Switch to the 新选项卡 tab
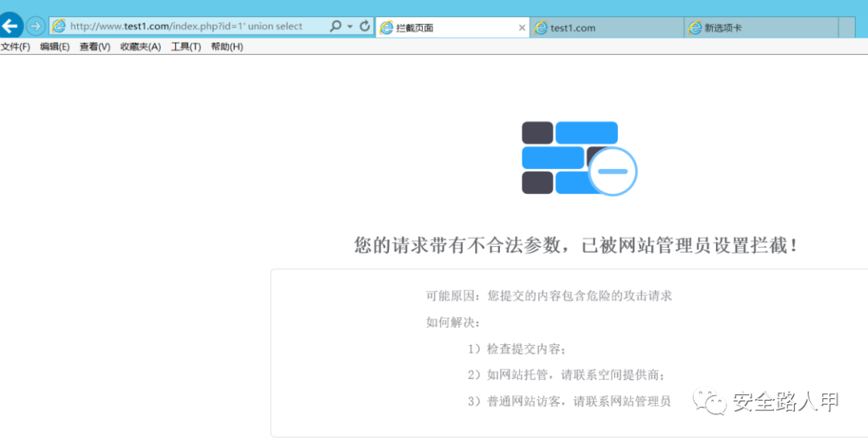 pos(761,27)
